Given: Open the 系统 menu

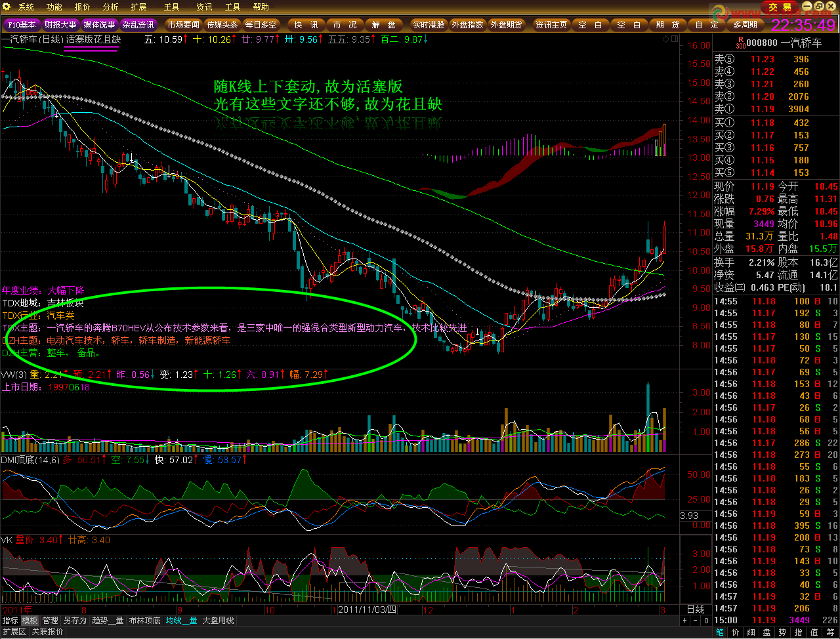Looking at the screenshot, I should (x=26, y=7).
